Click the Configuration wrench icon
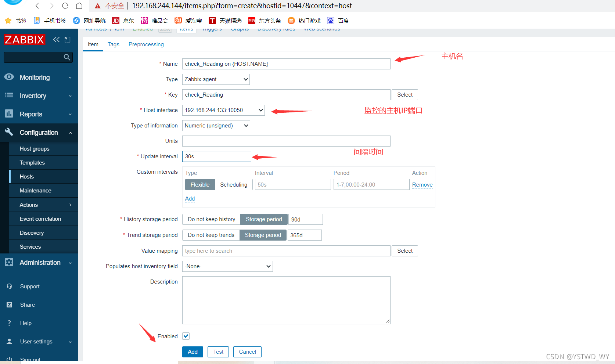 [9, 132]
